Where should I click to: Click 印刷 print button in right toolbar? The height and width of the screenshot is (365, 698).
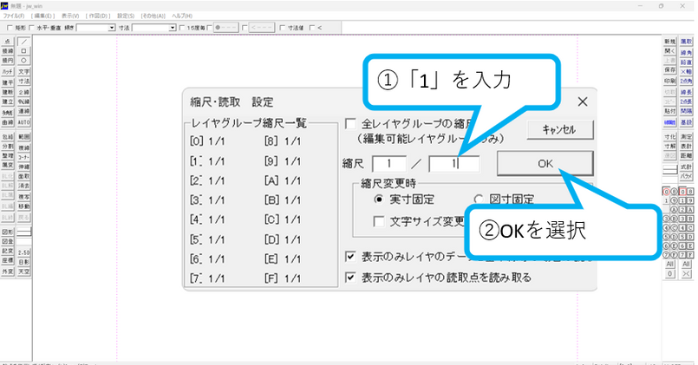[x=670, y=81]
